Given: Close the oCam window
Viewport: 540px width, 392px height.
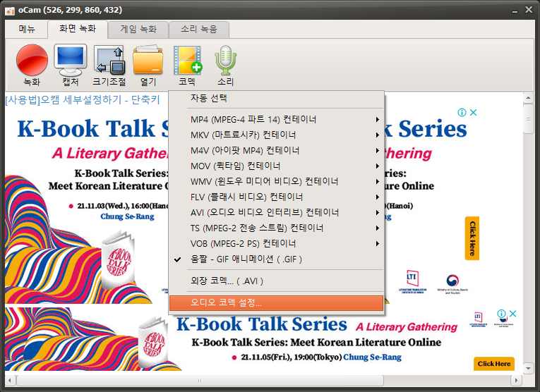Looking at the screenshot, I should coord(529,10).
